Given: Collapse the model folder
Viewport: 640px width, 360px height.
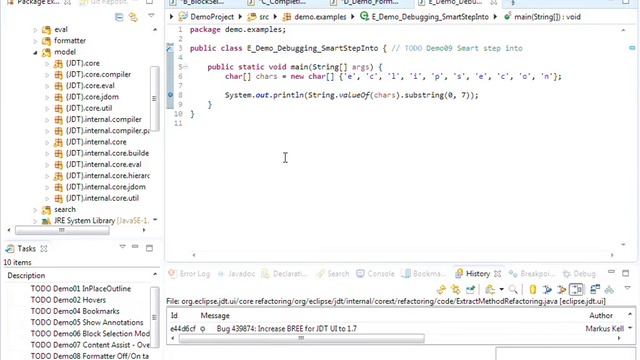Looking at the screenshot, I should (35, 52).
